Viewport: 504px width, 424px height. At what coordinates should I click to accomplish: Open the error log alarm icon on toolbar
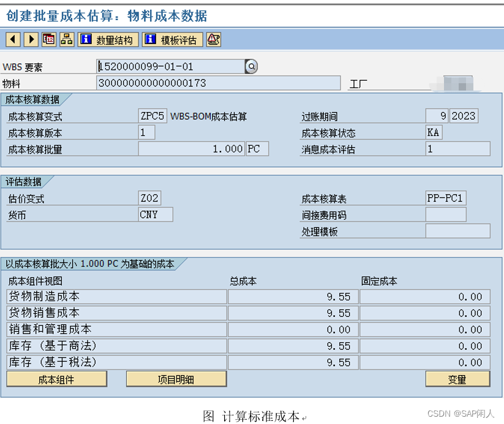pos(213,39)
